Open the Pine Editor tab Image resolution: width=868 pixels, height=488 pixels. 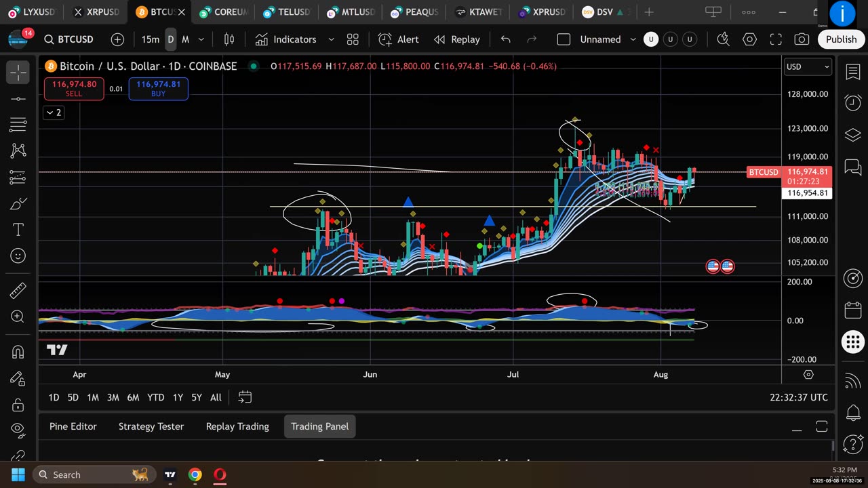(x=73, y=426)
